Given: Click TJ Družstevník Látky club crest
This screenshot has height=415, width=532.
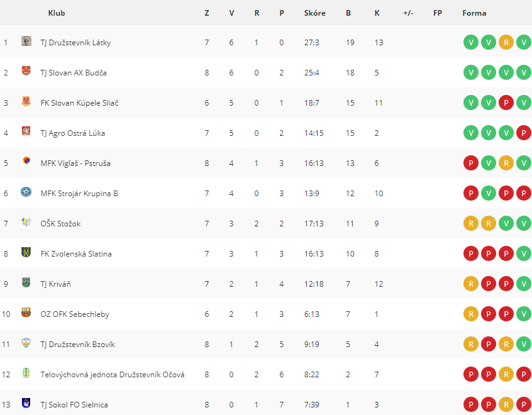Looking at the screenshot, I should point(26,41).
